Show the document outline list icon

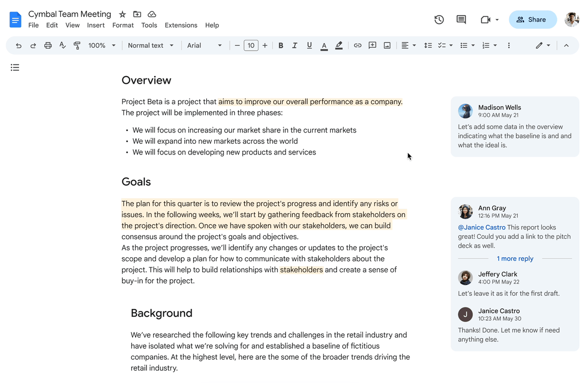15,68
